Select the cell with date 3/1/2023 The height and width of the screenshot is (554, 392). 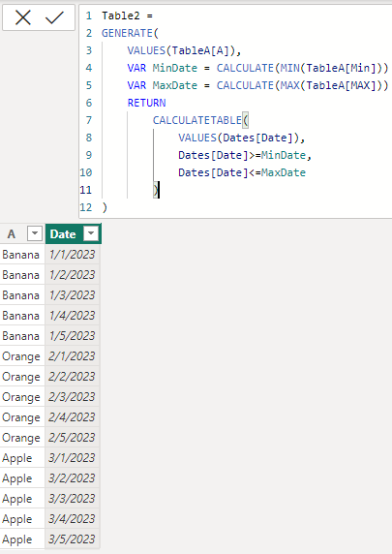point(73,458)
